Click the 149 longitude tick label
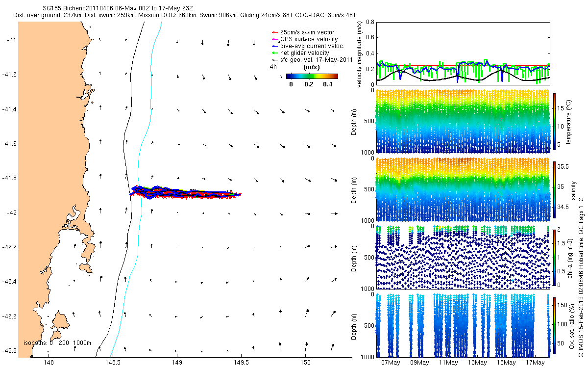588x368 pixels. (x=177, y=363)
